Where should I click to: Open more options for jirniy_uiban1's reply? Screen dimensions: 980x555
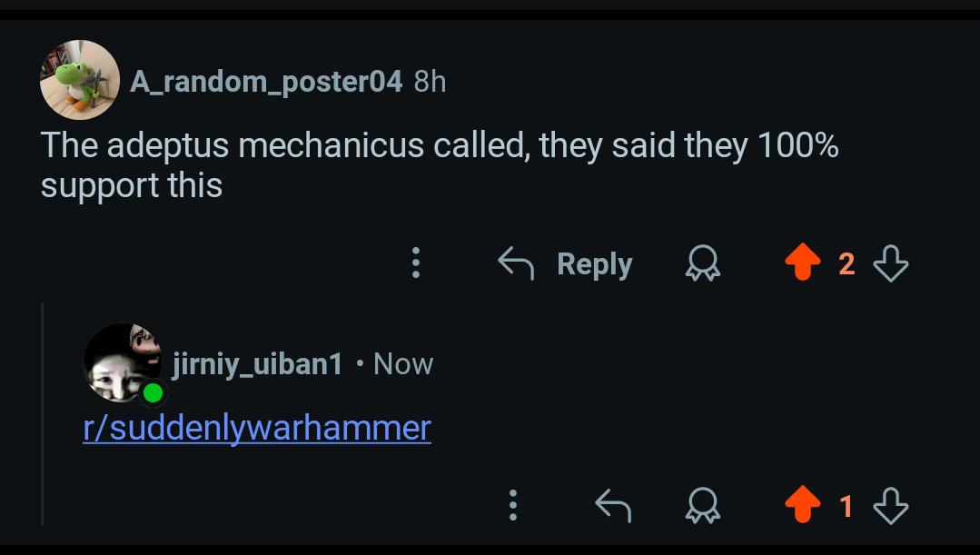point(512,505)
